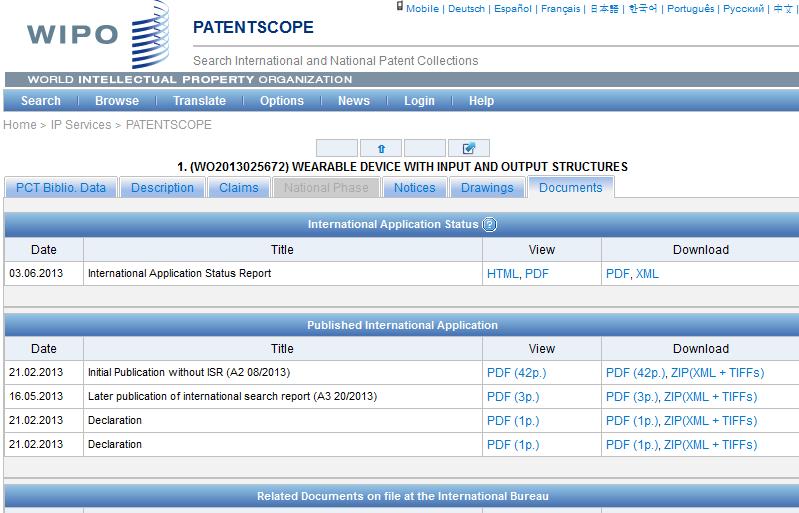
Task: View the Drawings tab
Action: click(x=487, y=187)
